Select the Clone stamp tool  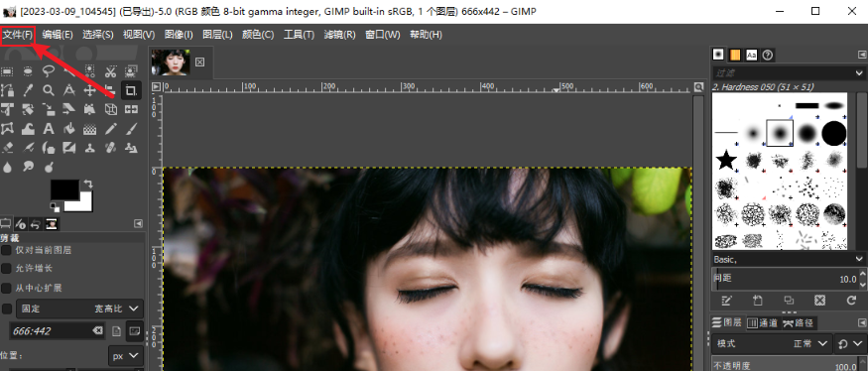89,147
